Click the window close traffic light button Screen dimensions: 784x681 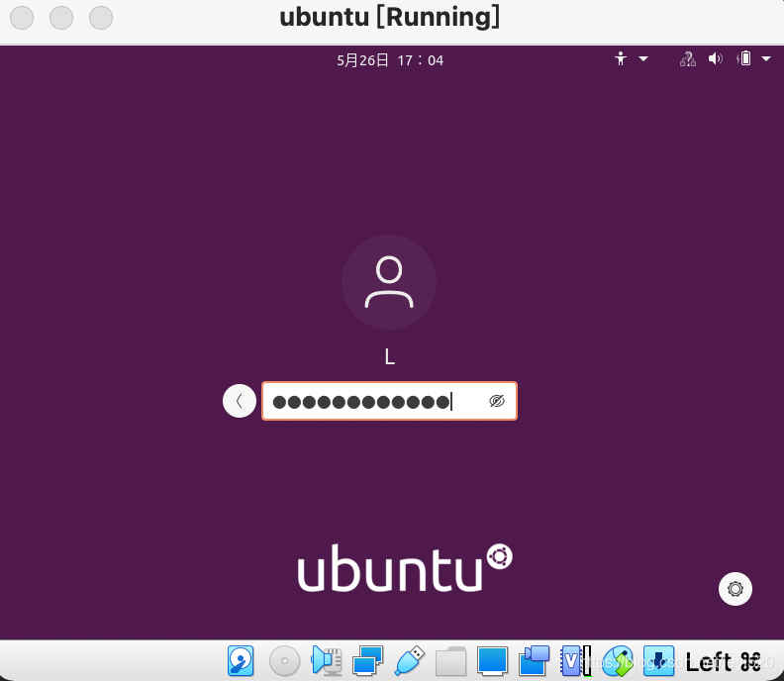coord(22,18)
